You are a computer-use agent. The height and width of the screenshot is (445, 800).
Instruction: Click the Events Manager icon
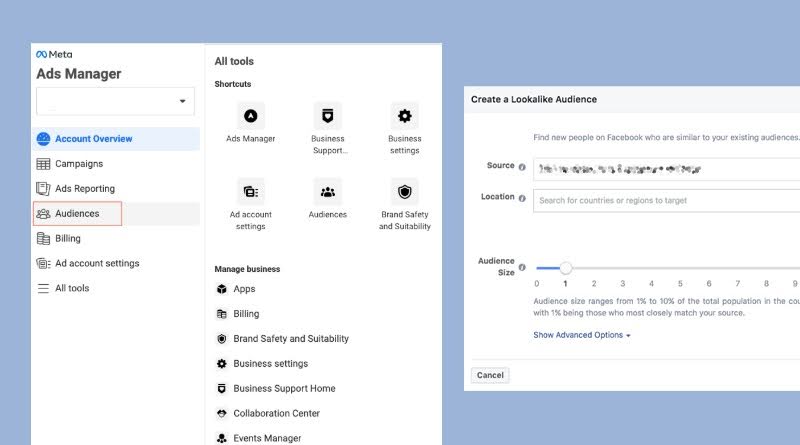click(221, 438)
